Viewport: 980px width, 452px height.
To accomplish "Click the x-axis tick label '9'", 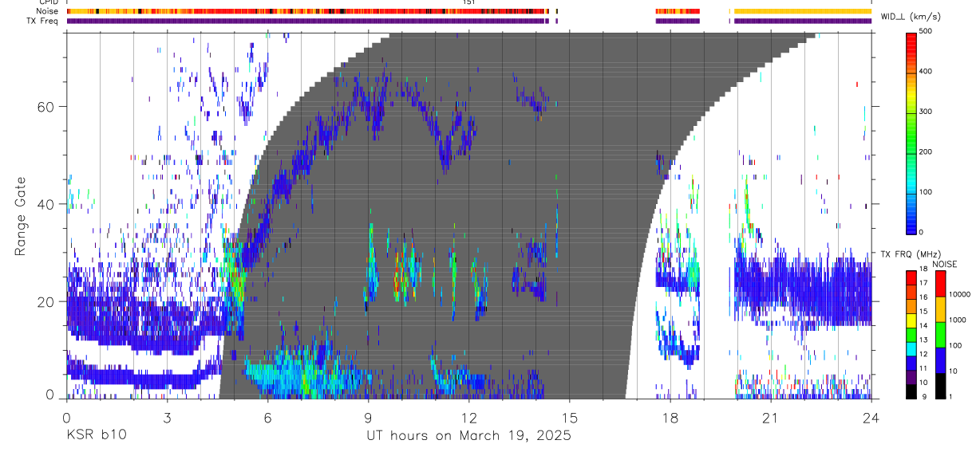I will coord(368,419).
